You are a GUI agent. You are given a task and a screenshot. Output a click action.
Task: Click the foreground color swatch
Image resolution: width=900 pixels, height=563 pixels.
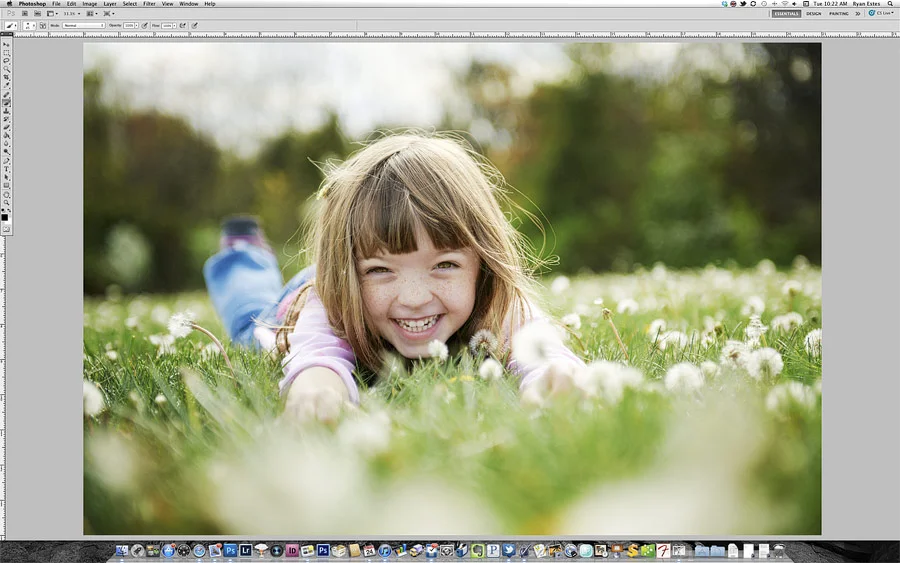click(5, 217)
